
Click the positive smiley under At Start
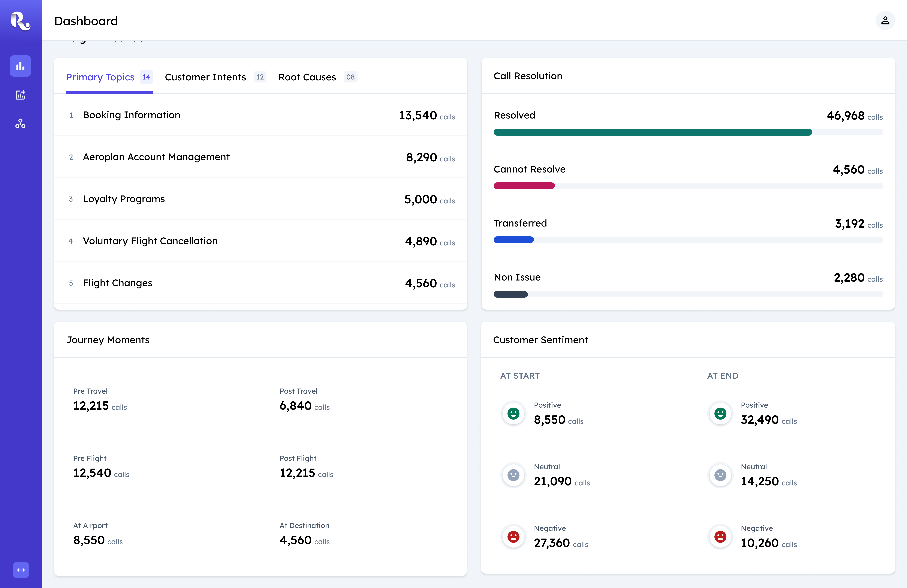513,413
